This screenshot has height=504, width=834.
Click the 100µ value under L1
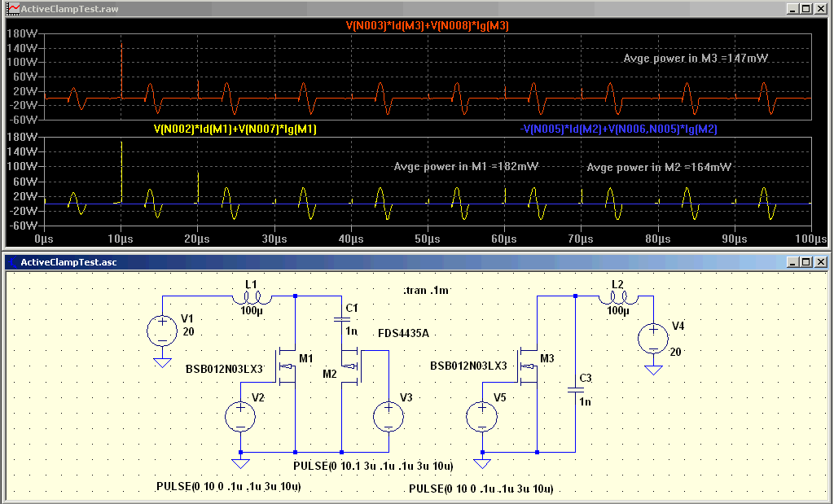point(252,310)
